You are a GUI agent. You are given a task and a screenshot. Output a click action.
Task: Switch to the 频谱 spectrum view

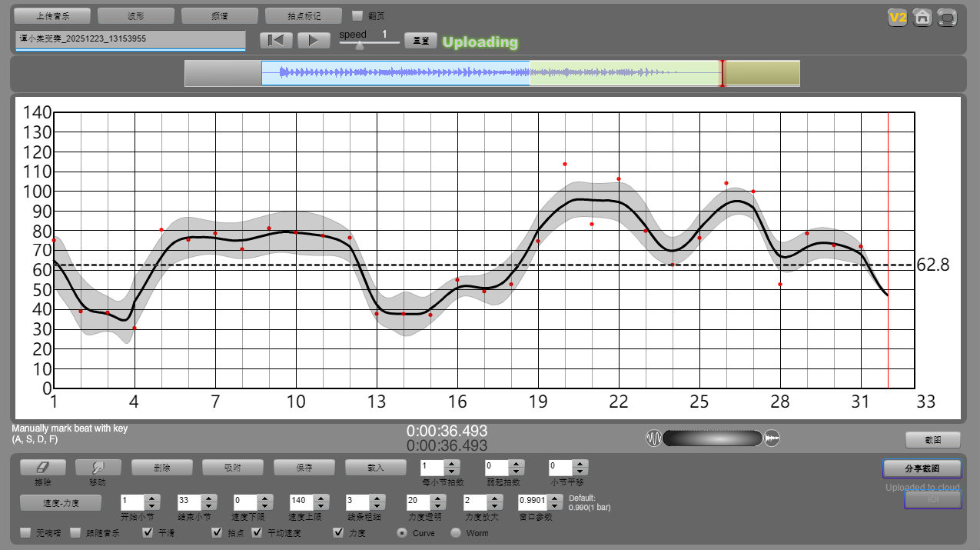point(220,15)
